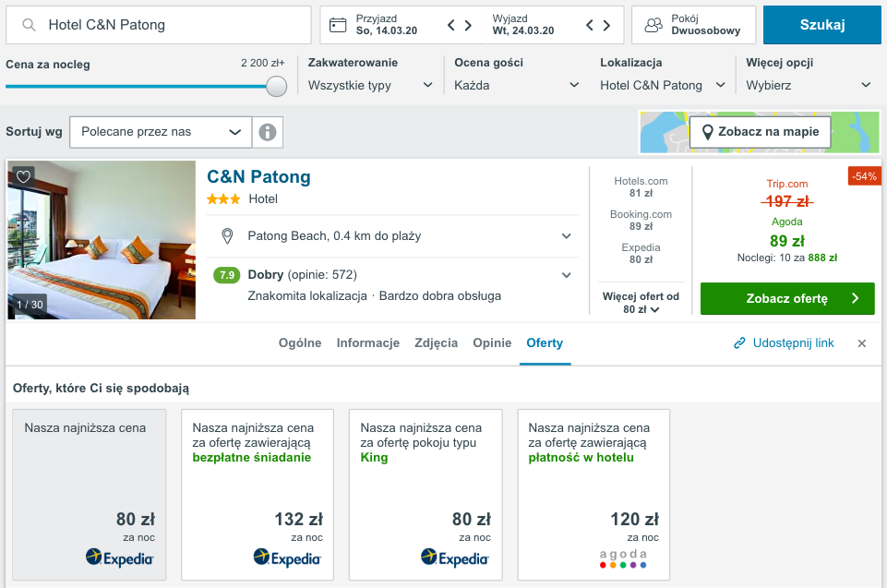The width and height of the screenshot is (887, 588).
Task: Open the Sortuj wg Polecane przez nas dropdown
Action: click(x=161, y=132)
